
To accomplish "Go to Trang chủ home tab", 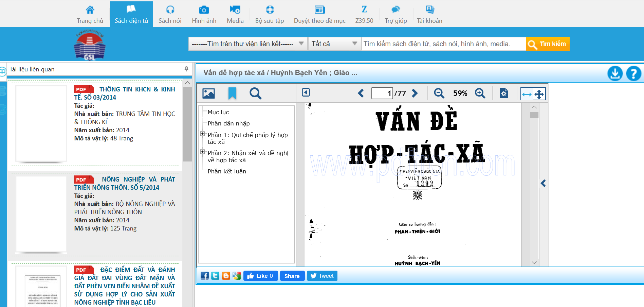I will 90,15.
